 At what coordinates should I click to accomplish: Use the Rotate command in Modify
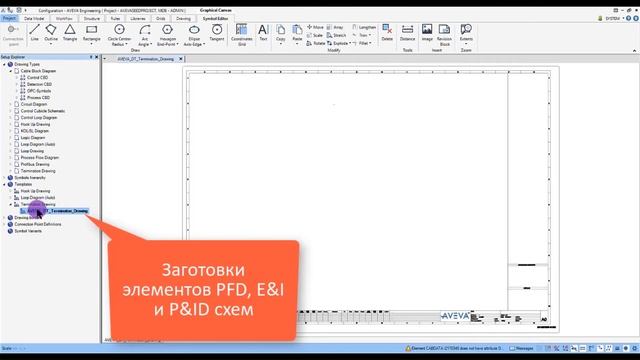tap(316, 43)
